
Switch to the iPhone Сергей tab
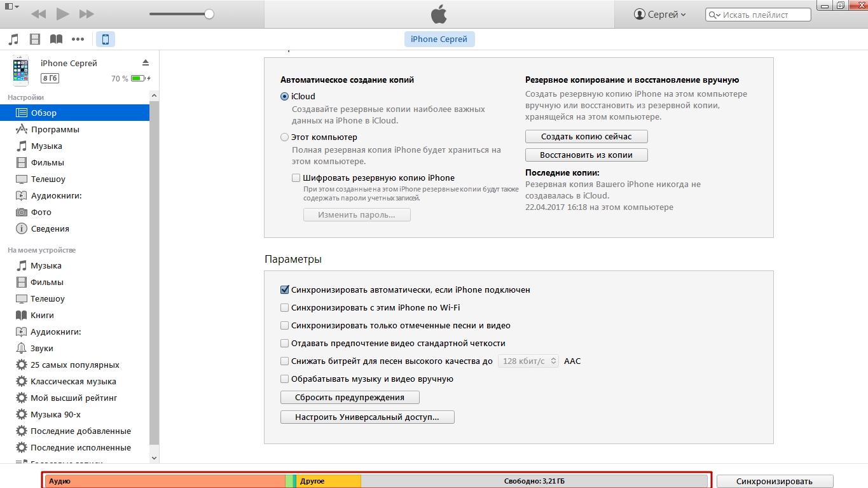pos(439,39)
